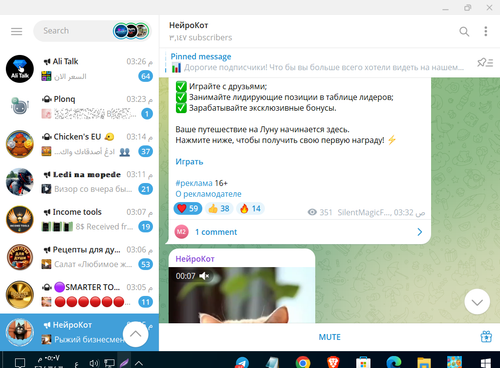Open File Explorer from the taskbar
This screenshot has width=500, height=368.
click(x=424, y=363)
